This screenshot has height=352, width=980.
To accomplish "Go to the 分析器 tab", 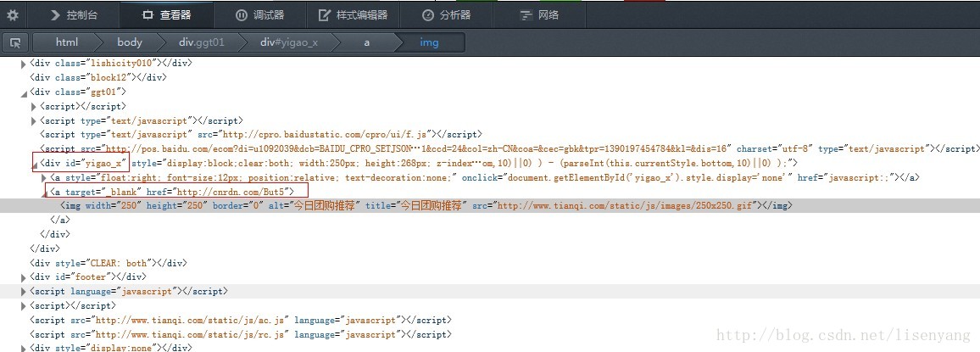I will (446, 14).
